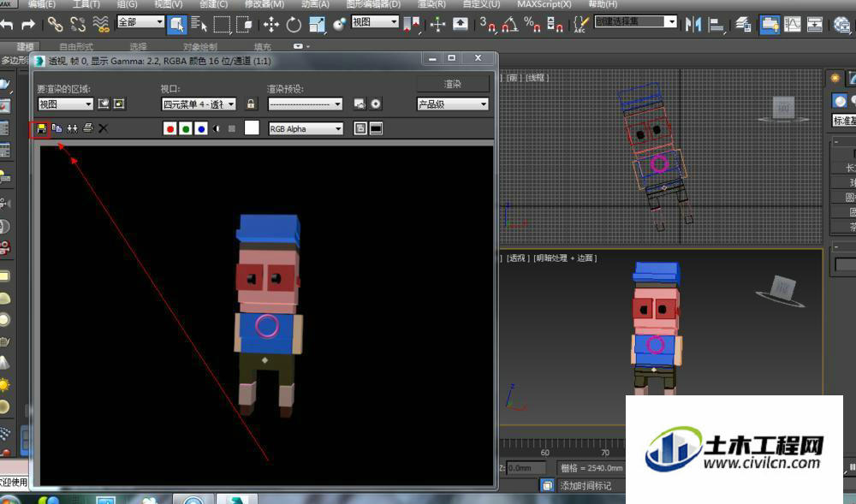Open the selection filter 全部 dropdown
The image size is (856, 504).
(140, 21)
